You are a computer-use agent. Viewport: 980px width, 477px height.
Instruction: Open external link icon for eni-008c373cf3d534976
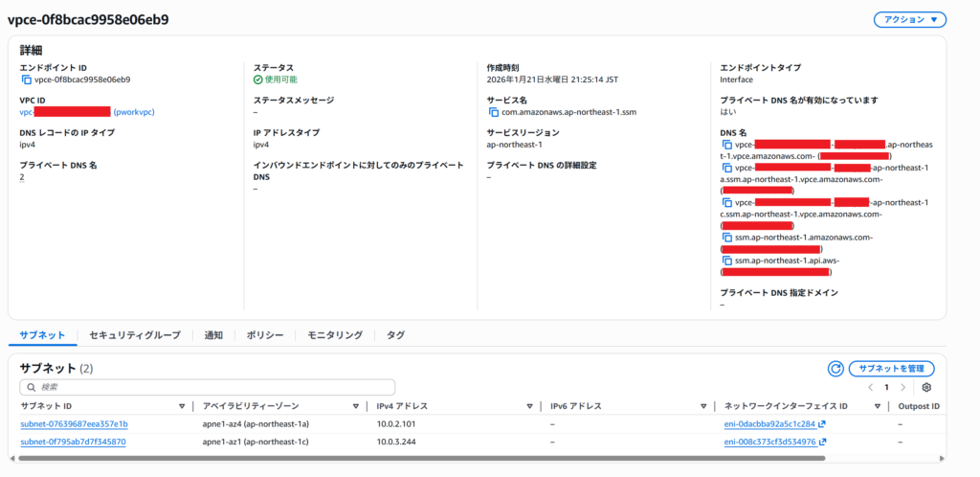pyautogui.click(x=823, y=443)
